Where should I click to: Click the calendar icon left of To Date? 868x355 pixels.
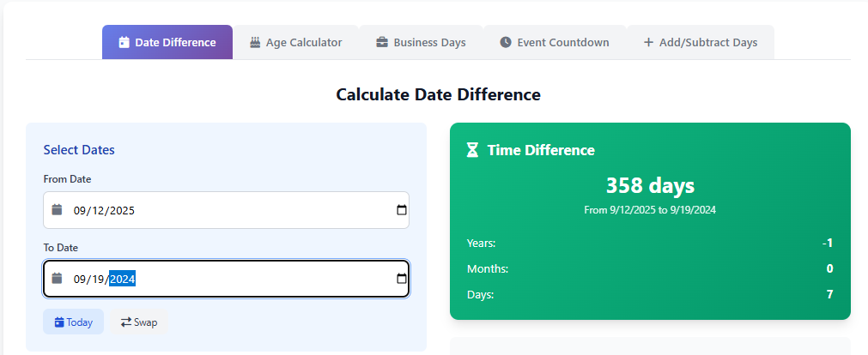(x=57, y=279)
